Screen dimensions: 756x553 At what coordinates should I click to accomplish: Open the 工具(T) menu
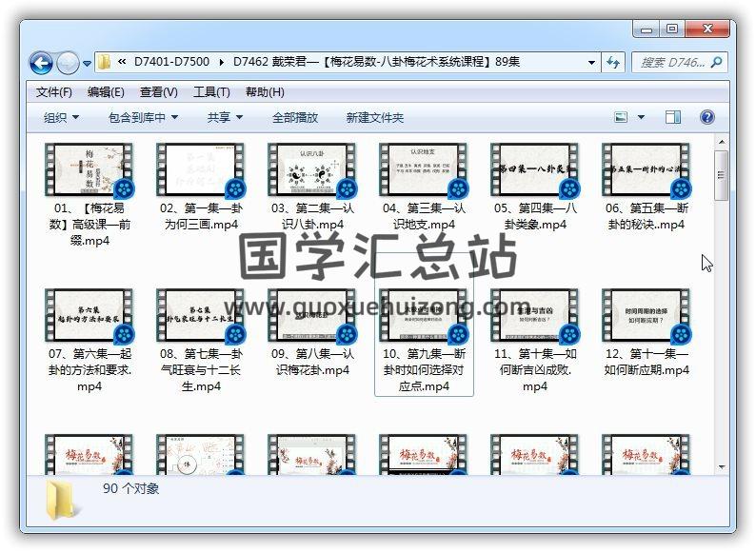point(211,92)
